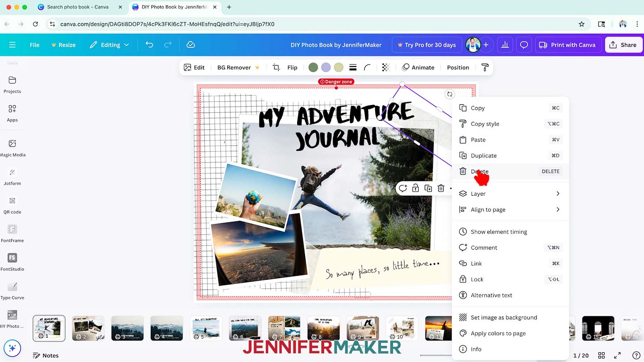Pick the green color swatch

pyautogui.click(x=313, y=67)
